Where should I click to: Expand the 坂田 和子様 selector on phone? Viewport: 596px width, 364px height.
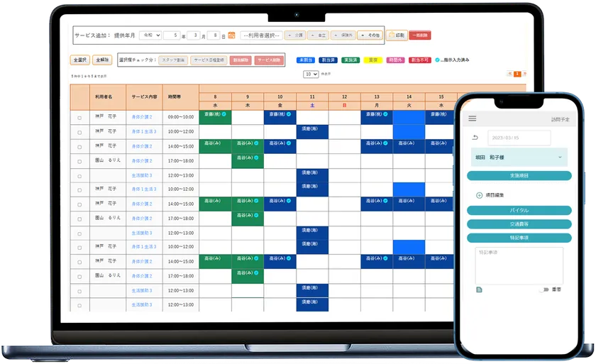tap(519, 158)
